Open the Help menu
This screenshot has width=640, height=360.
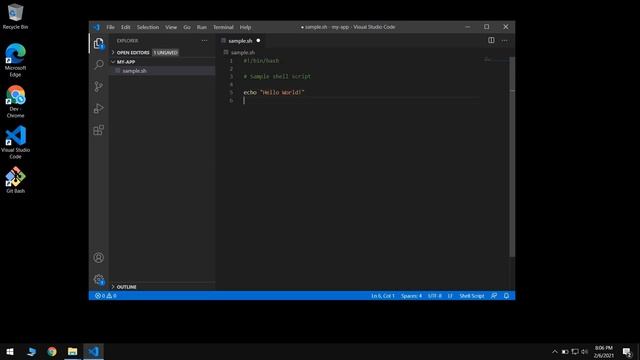245,27
